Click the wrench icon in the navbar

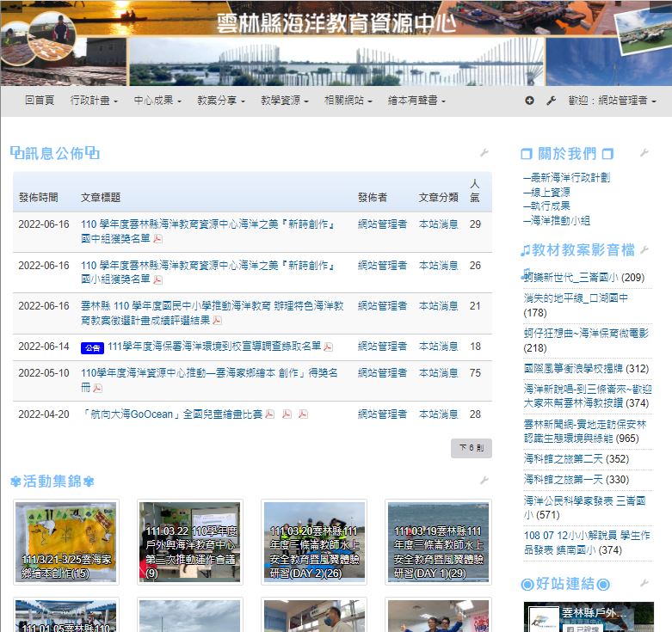[552, 101]
